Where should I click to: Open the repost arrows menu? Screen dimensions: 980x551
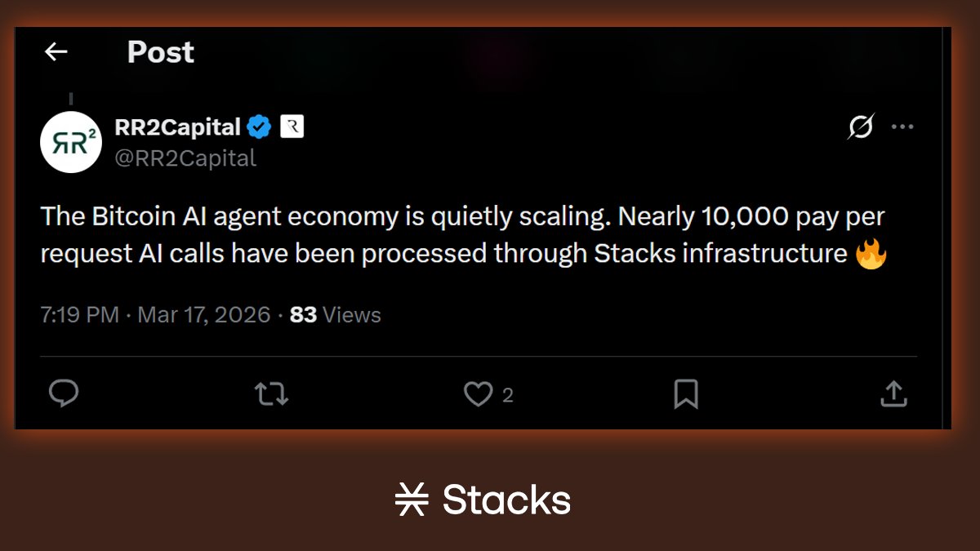click(x=271, y=394)
